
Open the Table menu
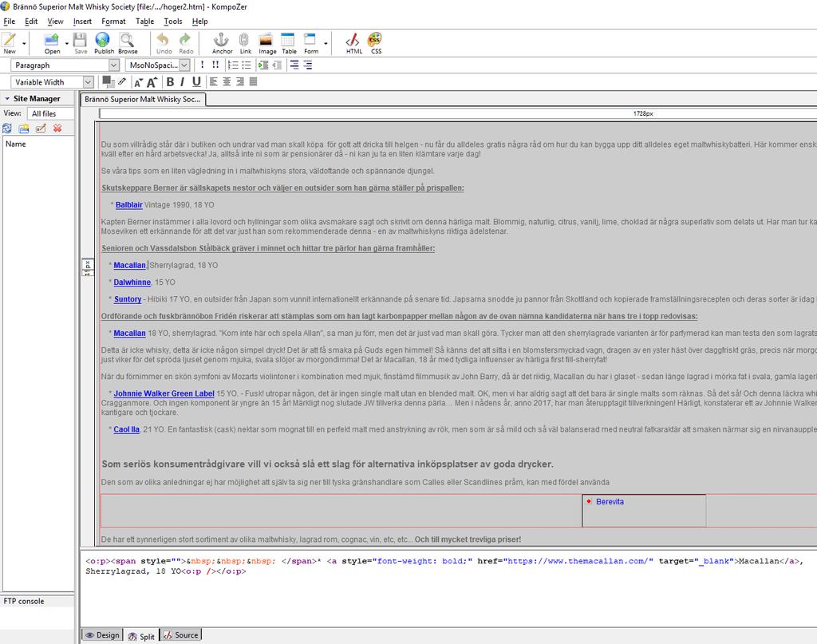click(x=145, y=22)
